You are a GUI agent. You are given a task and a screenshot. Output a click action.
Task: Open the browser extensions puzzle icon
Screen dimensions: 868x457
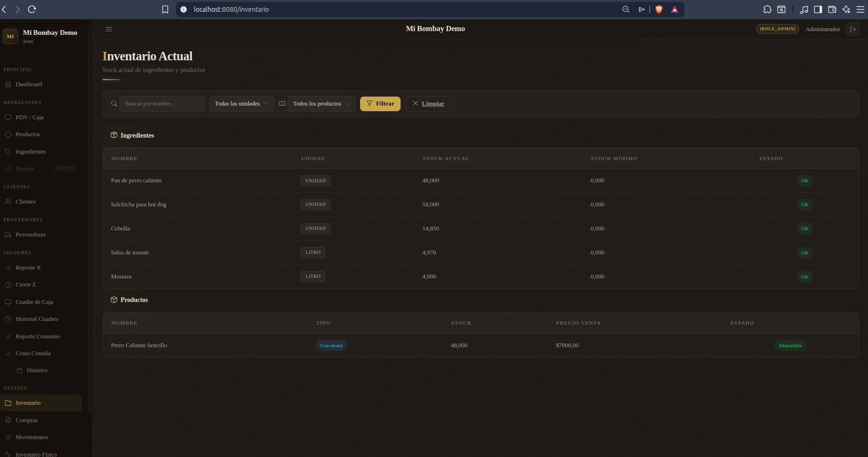click(768, 9)
